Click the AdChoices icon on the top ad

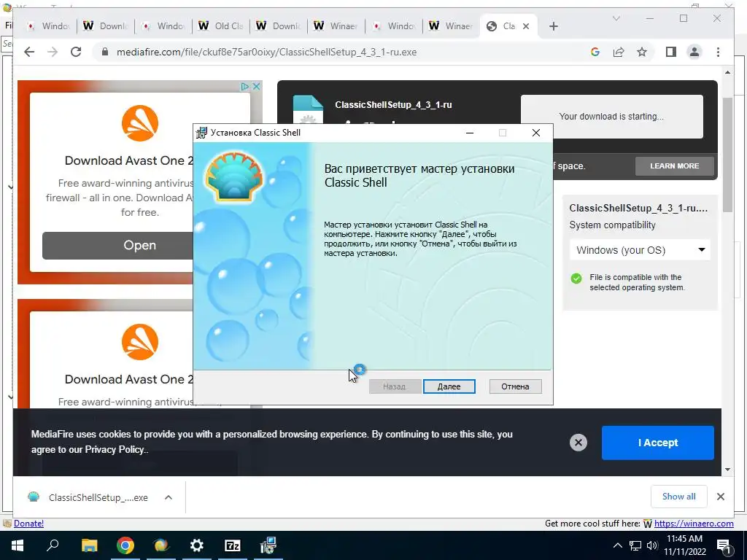point(245,86)
